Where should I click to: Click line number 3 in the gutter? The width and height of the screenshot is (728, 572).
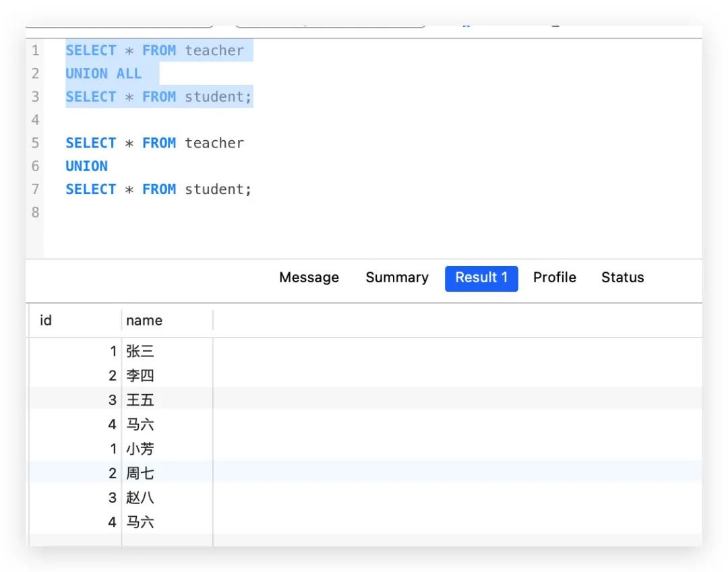(x=35, y=97)
